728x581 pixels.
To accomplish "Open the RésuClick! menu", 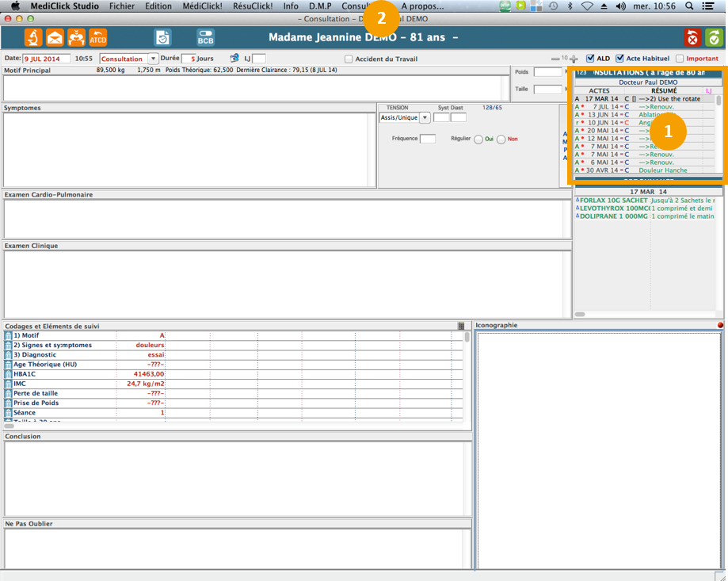I will tap(253, 6).
